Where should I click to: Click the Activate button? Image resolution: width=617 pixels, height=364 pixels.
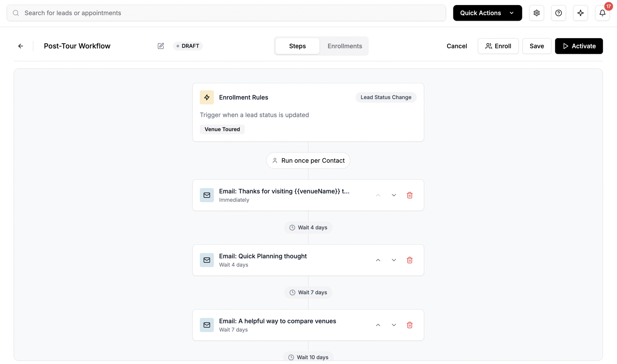[578, 46]
